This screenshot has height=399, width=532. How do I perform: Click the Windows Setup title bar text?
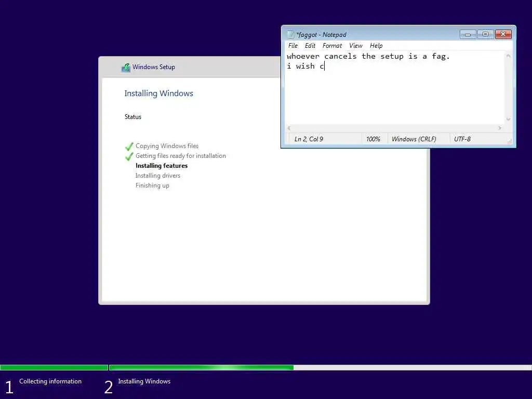pos(154,67)
